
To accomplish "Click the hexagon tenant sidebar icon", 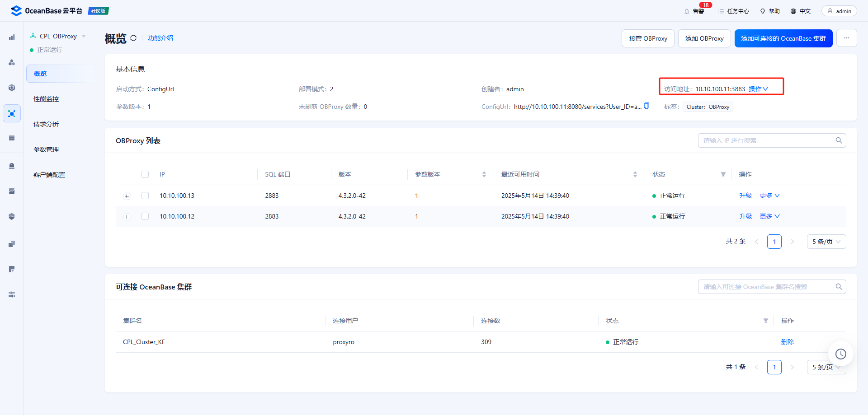I will click(12, 88).
